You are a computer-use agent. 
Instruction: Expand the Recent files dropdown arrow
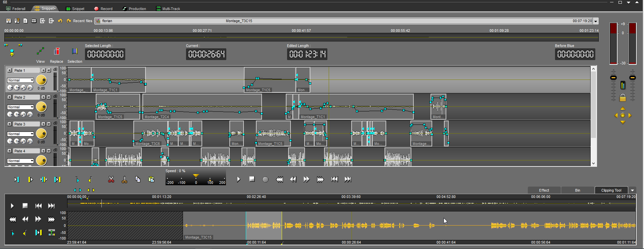coord(596,21)
